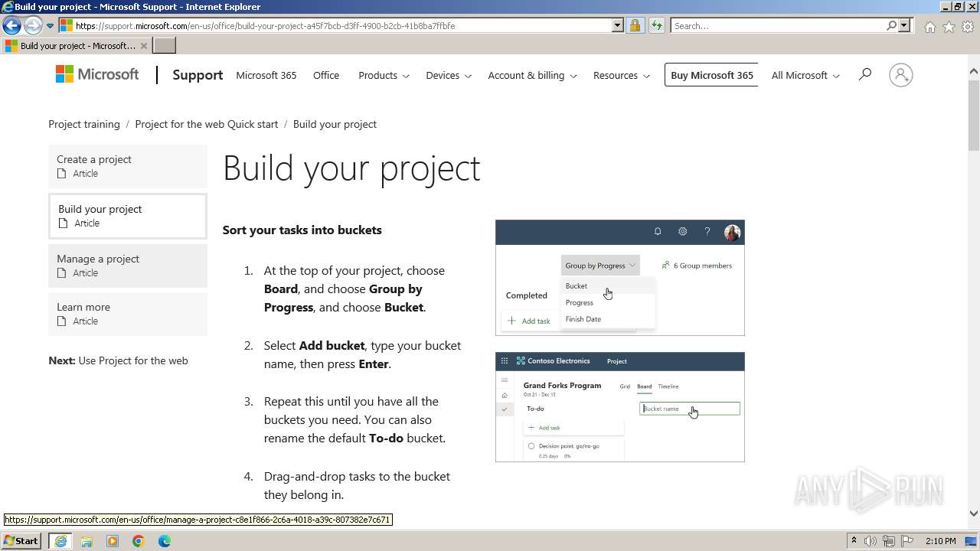Show hidden tray icons arrow

[854, 541]
